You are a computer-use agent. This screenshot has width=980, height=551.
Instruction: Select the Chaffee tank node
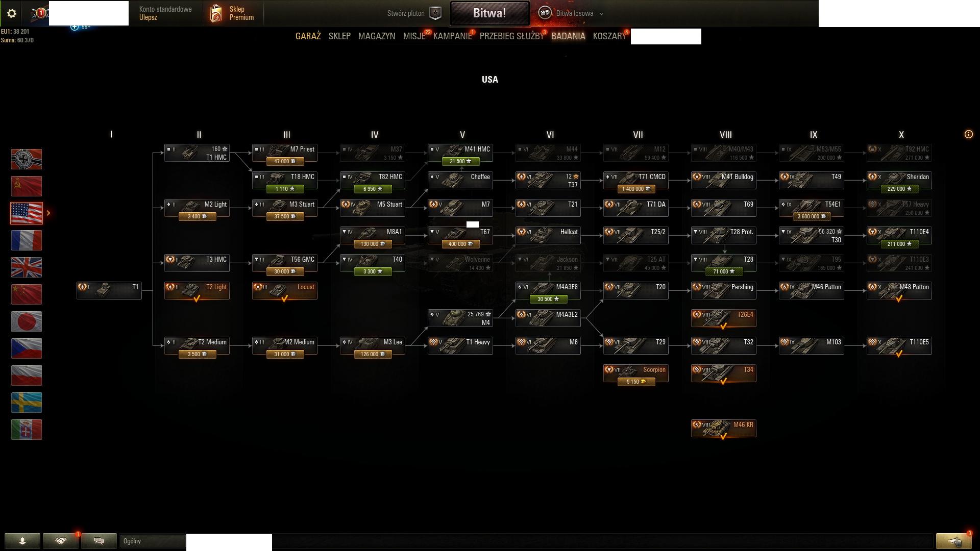click(x=460, y=180)
